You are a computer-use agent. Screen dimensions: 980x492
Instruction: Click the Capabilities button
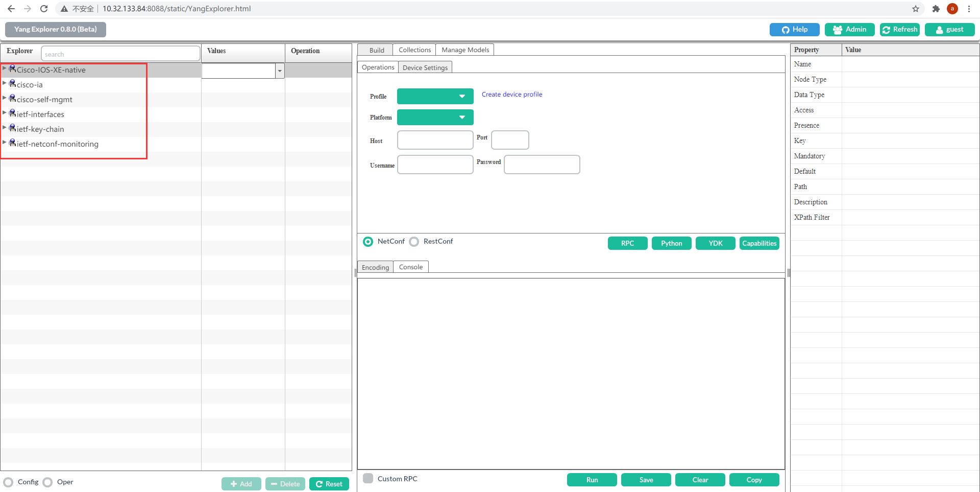tap(759, 243)
